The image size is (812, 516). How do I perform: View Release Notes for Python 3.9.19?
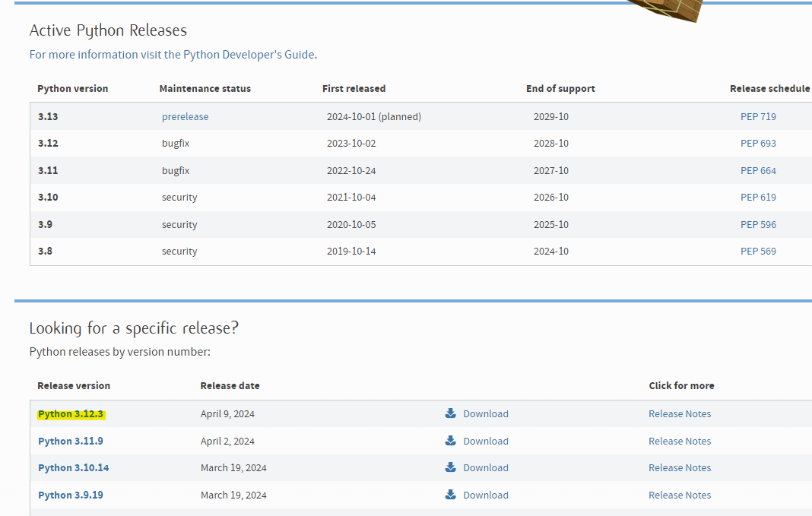point(680,495)
